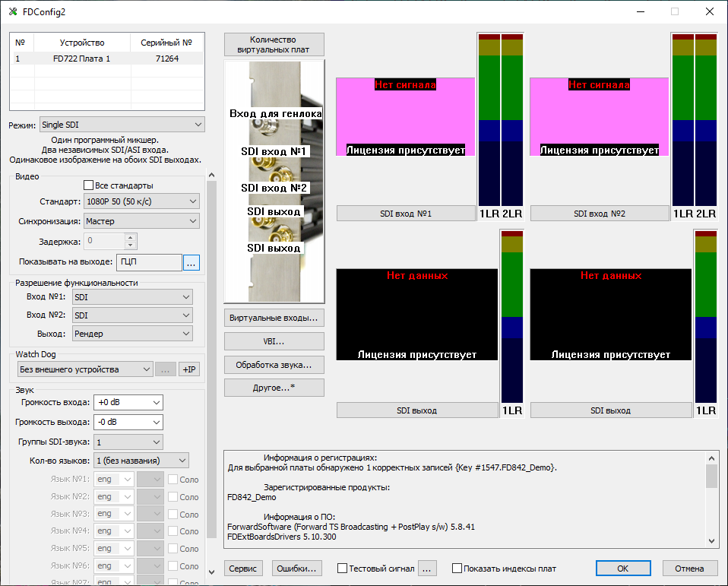Toggle the Тестовый сигнал checkbox
This screenshot has height=586, width=728.
coord(343,568)
